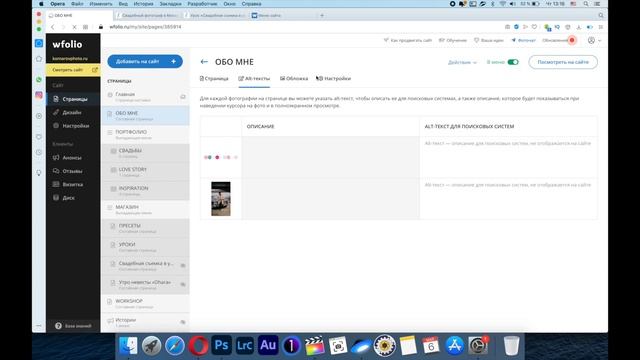Open Ваши идеи link
640x360 pixels.
489,40
